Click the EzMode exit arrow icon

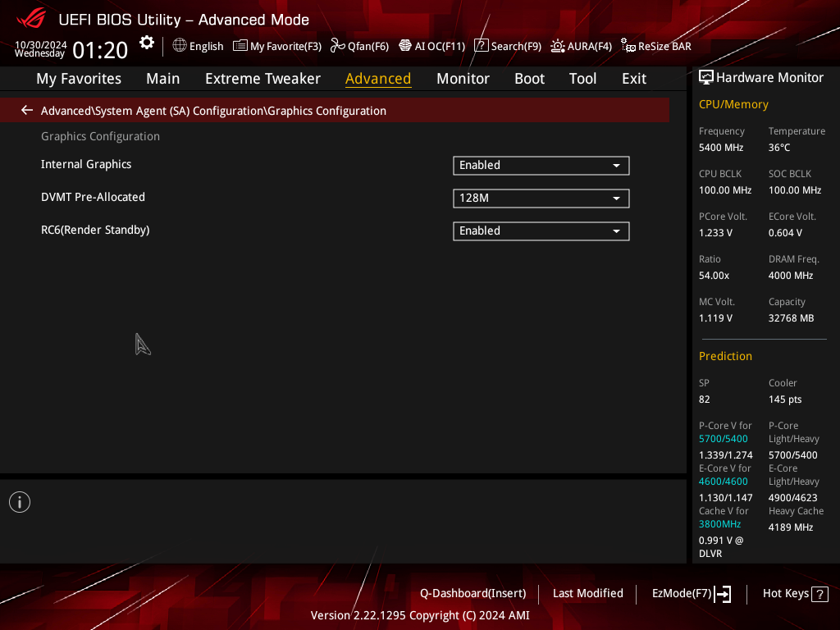[x=723, y=594]
